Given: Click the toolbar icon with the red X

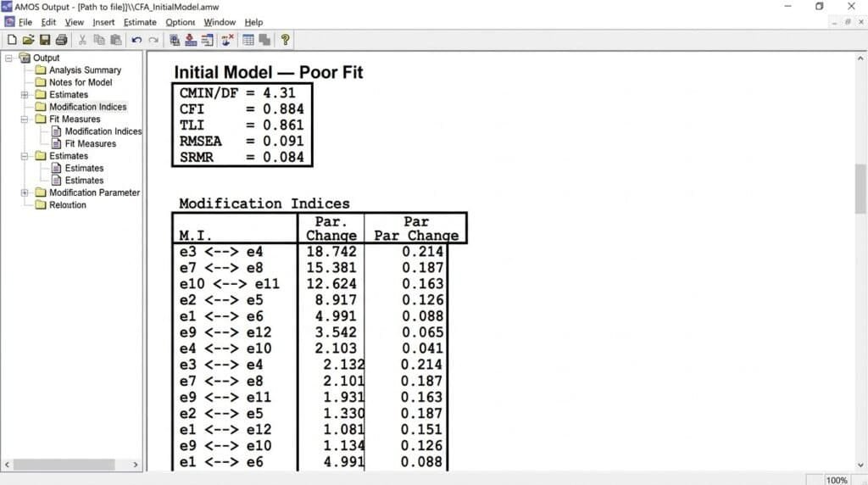Looking at the screenshot, I should point(227,40).
